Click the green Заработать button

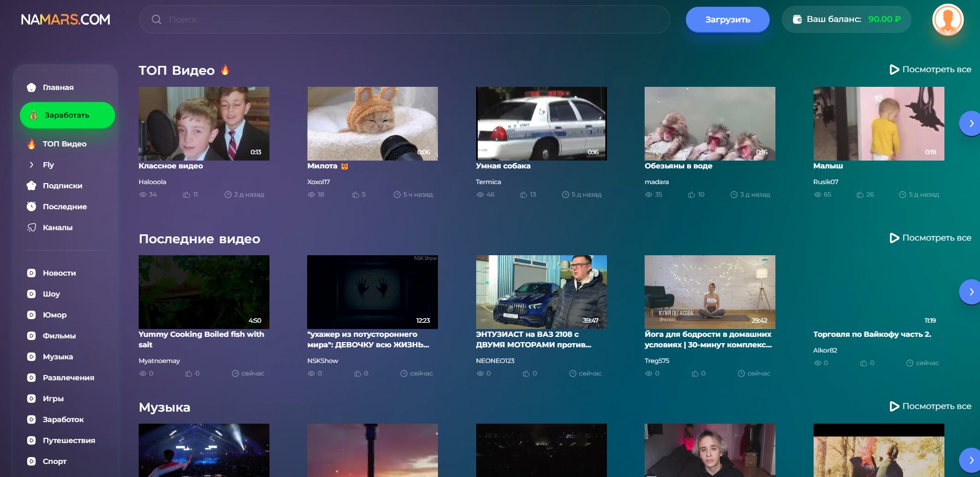coord(67,115)
